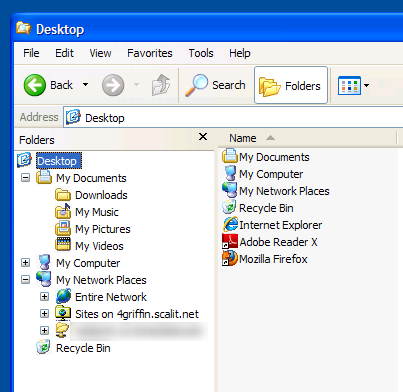This screenshot has height=392, width=403.
Task: Select Entire Network in the tree
Action: (111, 297)
